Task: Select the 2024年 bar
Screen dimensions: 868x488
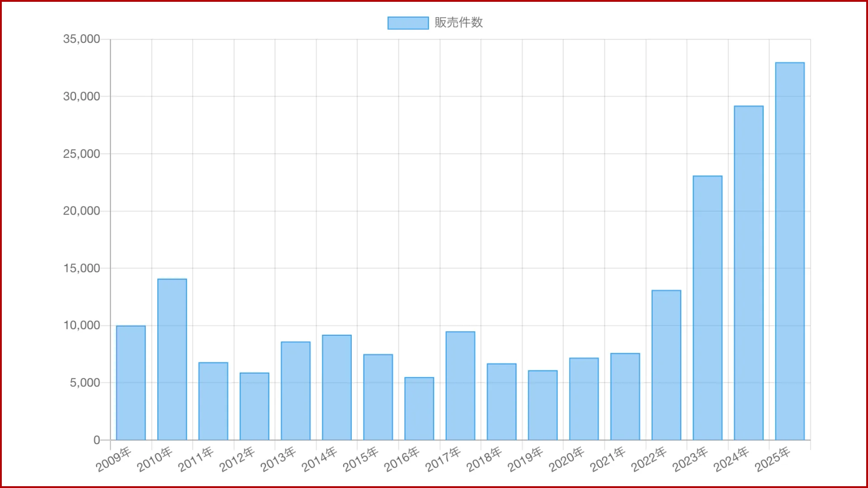Action: coord(749,273)
